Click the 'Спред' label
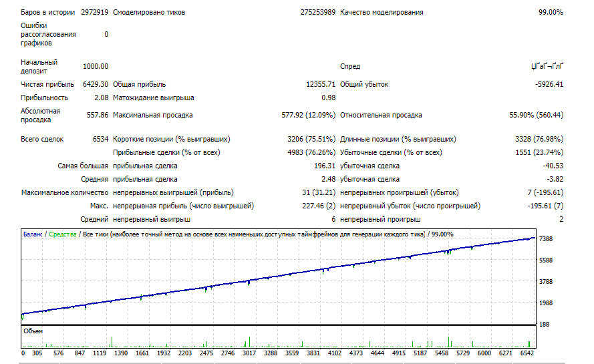This screenshot has width=594, height=364. coord(350,66)
